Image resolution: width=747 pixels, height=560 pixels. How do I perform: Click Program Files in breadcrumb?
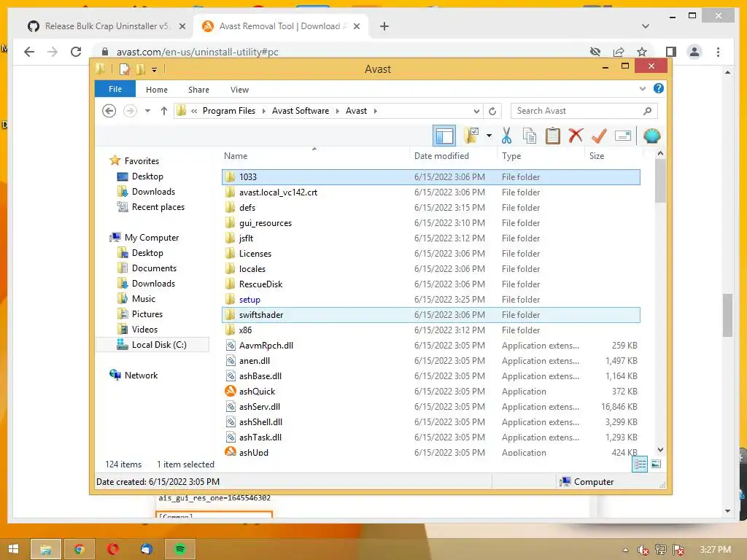point(228,111)
